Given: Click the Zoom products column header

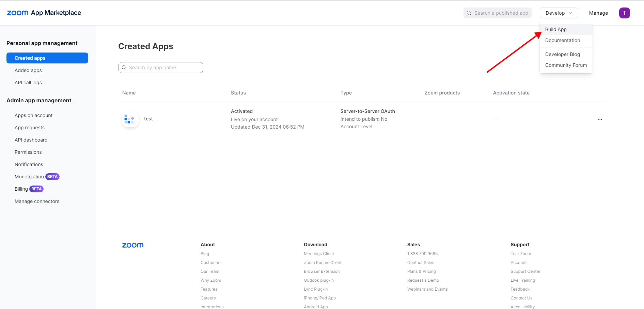Looking at the screenshot, I should (x=442, y=93).
